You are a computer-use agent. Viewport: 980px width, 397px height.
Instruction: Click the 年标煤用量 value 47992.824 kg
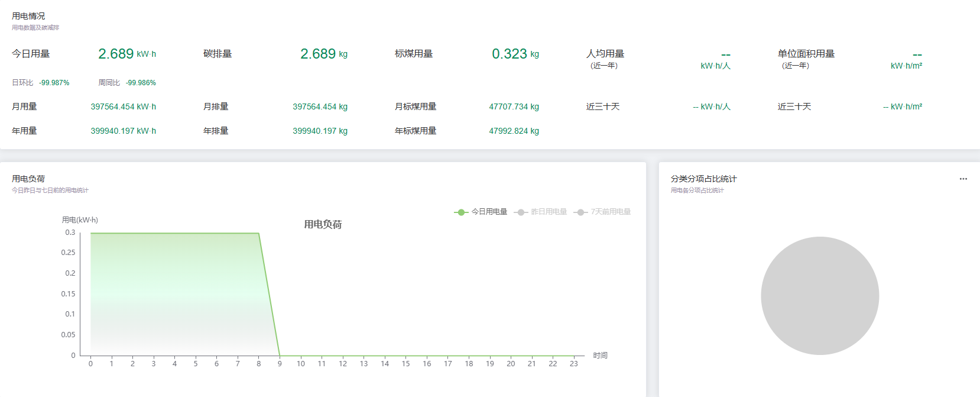(x=514, y=131)
